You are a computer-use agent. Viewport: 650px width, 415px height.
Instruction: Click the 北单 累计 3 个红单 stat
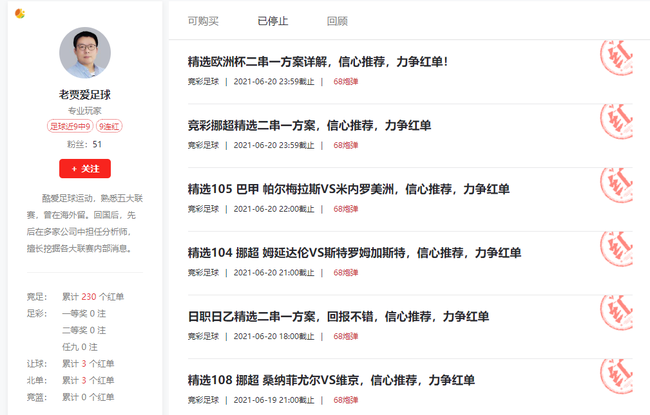[x=88, y=380]
